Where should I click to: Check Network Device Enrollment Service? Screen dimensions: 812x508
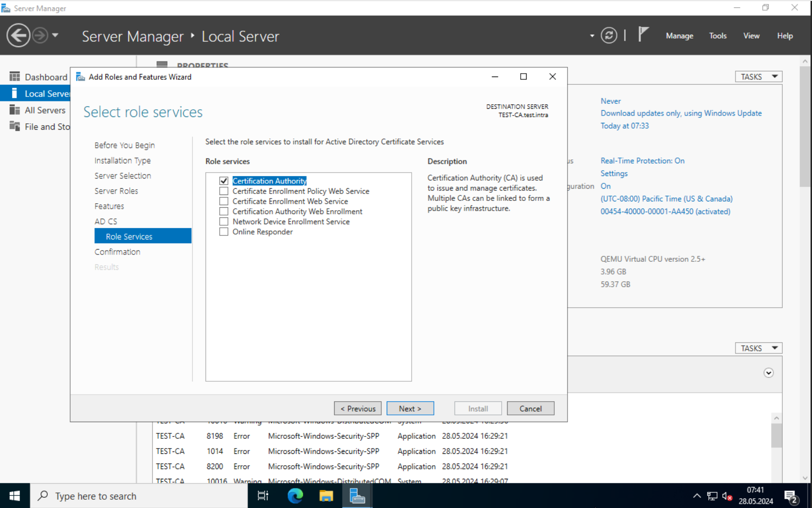pos(224,221)
